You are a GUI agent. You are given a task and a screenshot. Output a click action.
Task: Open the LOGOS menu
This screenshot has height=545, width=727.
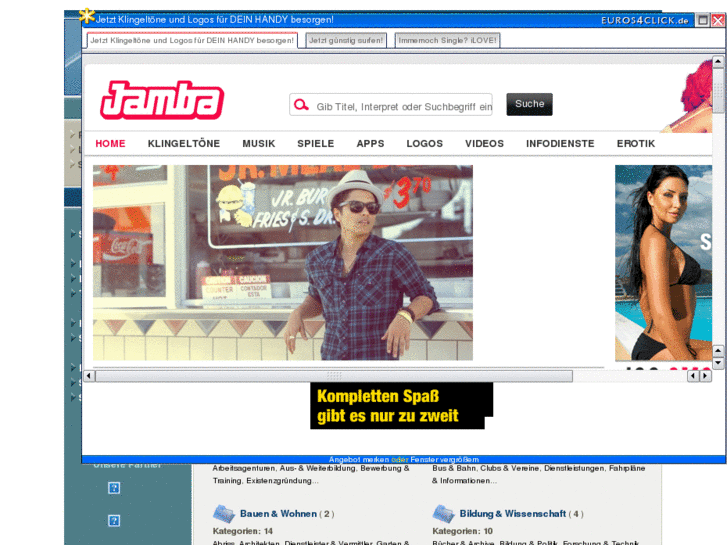[x=425, y=144]
